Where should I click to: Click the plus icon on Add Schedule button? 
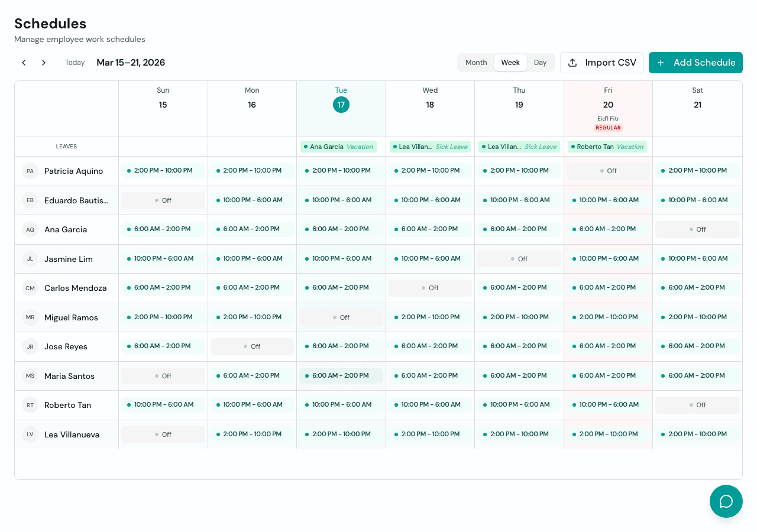(x=660, y=62)
